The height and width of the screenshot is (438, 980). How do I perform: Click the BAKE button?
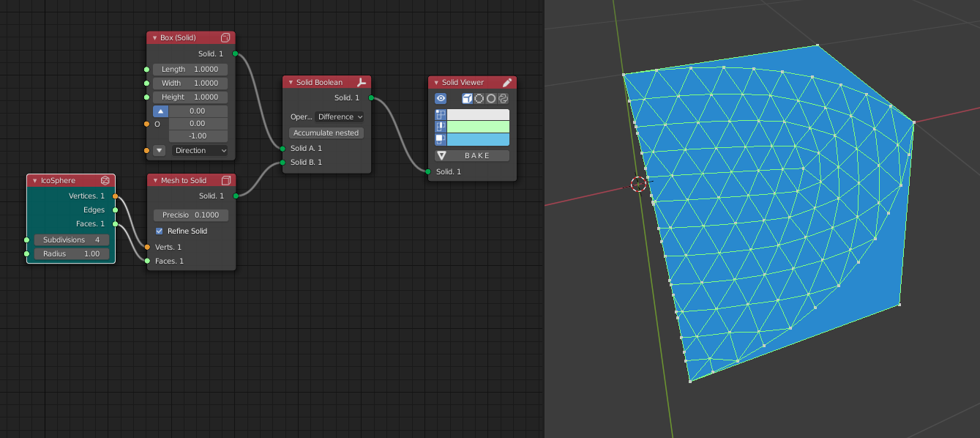(472, 155)
